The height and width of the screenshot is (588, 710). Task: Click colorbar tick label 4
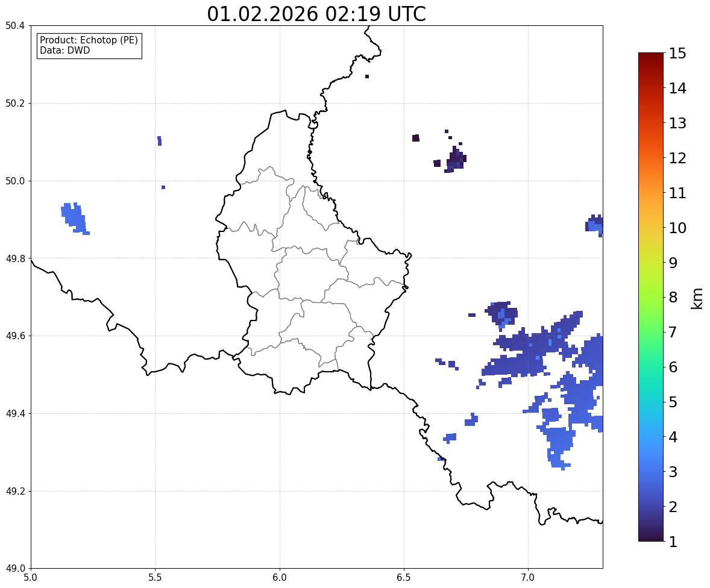click(673, 437)
